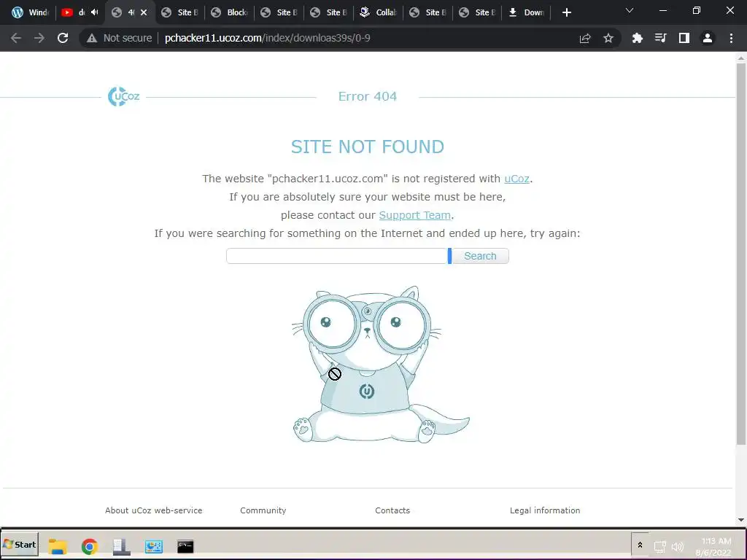
Task: Share this page via the share icon
Action: [x=585, y=38]
